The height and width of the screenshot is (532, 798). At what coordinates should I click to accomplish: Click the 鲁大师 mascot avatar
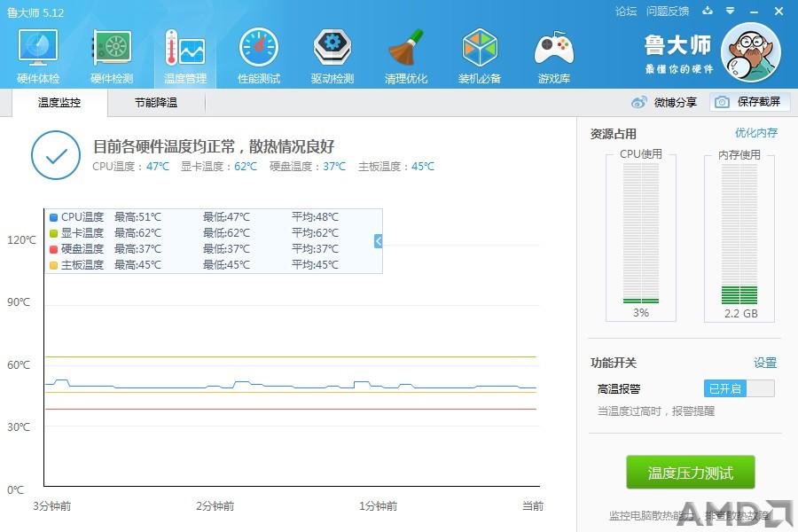[x=751, y=52]
